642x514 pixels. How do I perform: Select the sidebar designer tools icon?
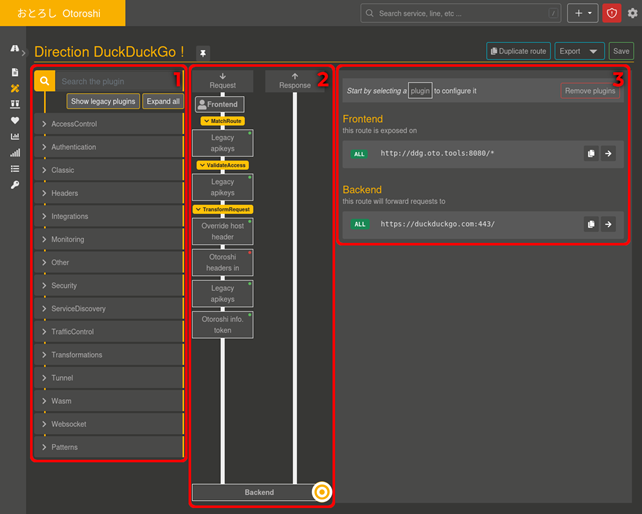coord(15,88)
